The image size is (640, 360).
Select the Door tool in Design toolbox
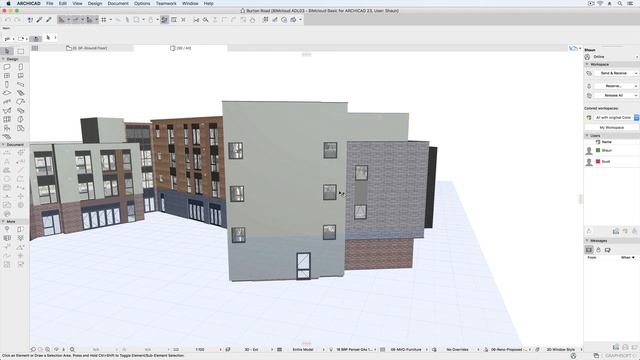tap(20, 67)
